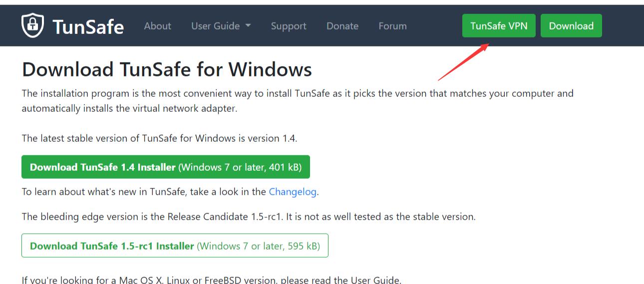Image resolution: width=644 pixels, height=284 pixels.
Task: Open the Changelog link
Action: tap(293, 192)
